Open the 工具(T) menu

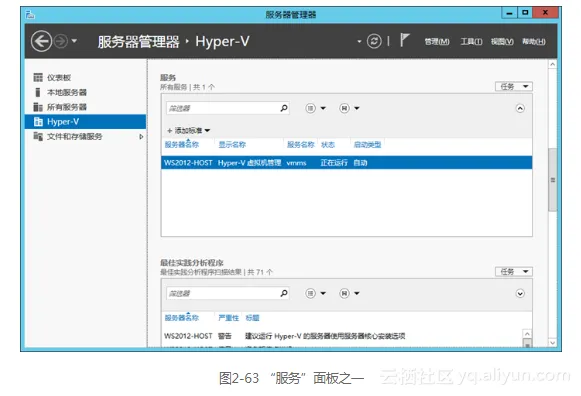pos(471,41)
